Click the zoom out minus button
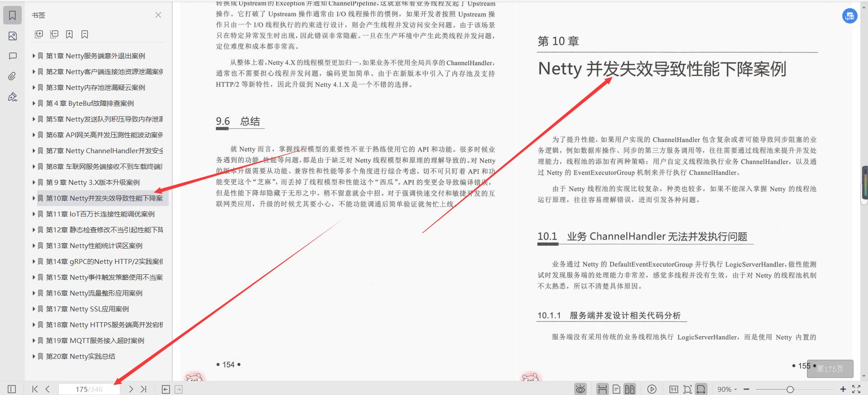The width and height of the screenshot is (868, 395). coord(746,389)
